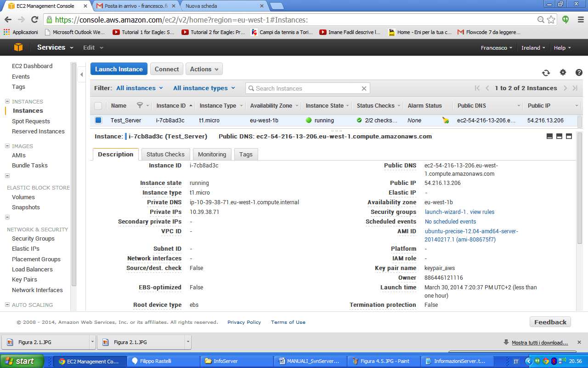The width and height of the screenshot is (588, 368).
Task: Toggle the Test_Server row checkbox
Action: [x=98, y=120]
